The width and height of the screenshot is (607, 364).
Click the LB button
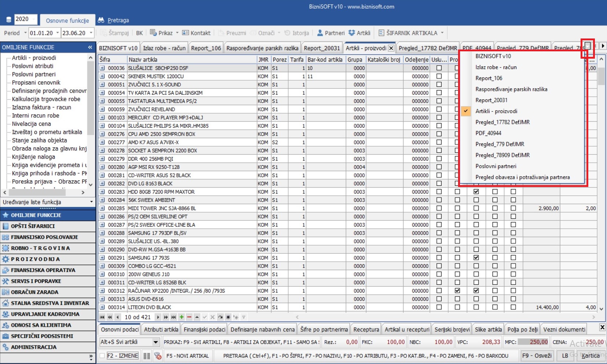point(565,356)
